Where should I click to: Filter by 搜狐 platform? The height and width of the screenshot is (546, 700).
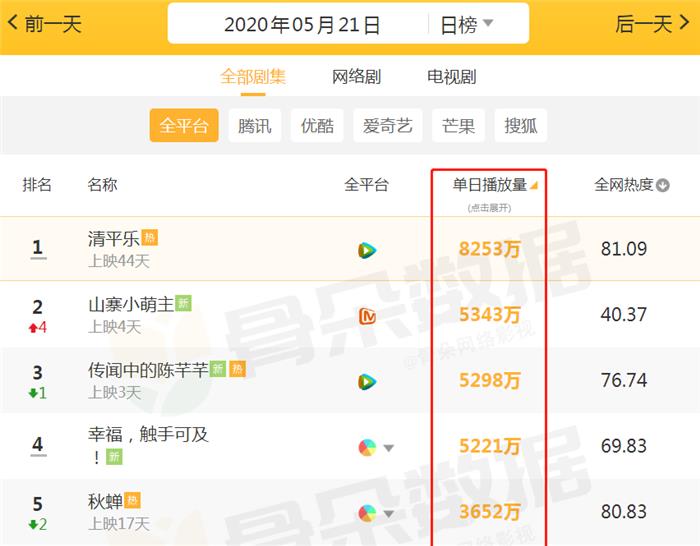coord(521,125)
